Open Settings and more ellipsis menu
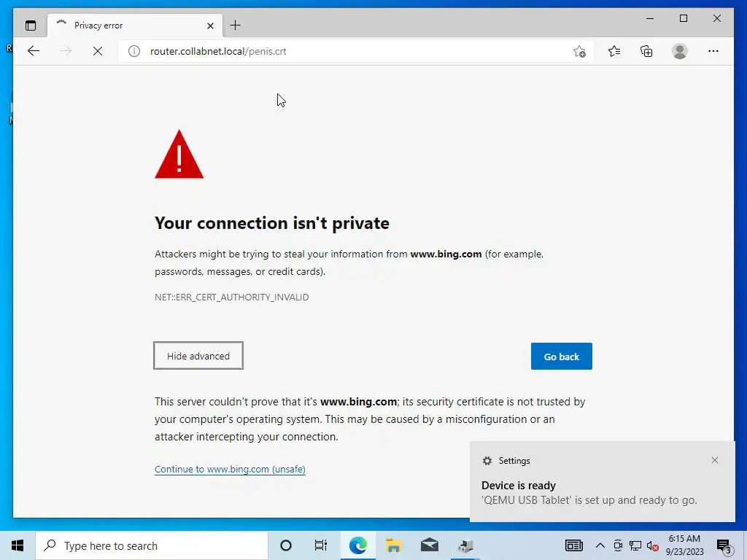This screenshot has width=747, height=560. click(x=713, y=51)
